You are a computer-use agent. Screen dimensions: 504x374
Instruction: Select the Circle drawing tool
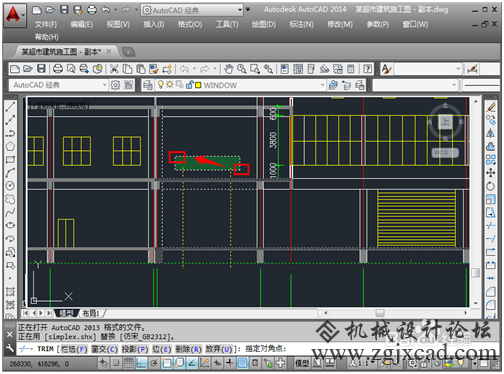pyautogui.click(x=10, y=186)
